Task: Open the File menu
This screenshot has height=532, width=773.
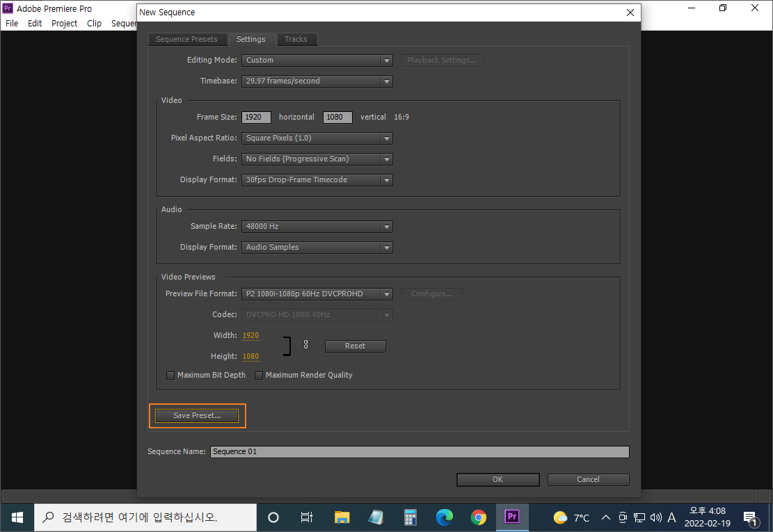Action: tap(12, 23)
